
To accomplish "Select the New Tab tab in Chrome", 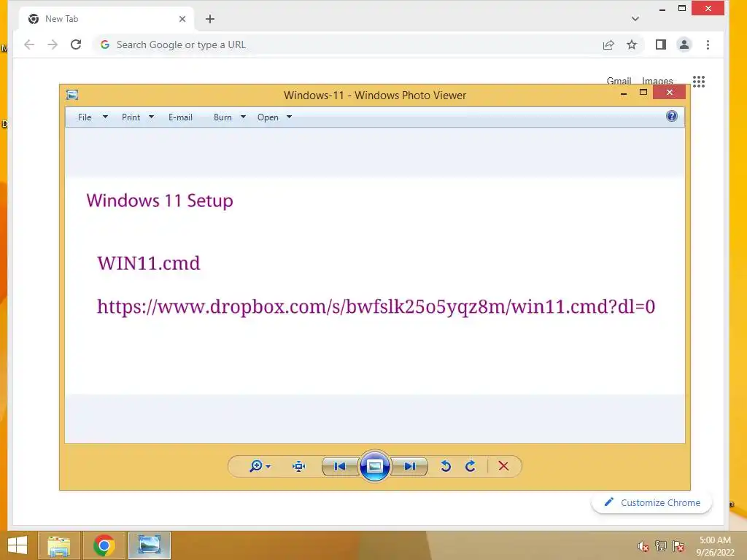I will click(x=107, y=19).
